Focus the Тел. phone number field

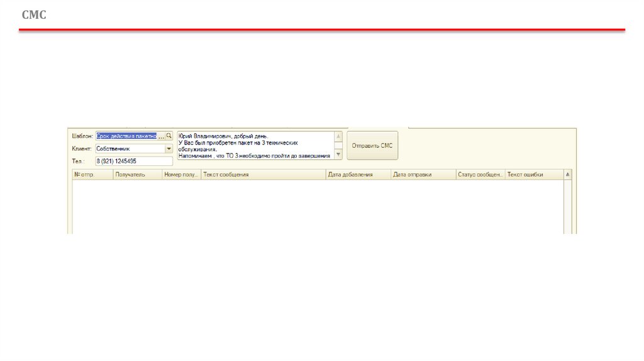click(x=134, y=162)
